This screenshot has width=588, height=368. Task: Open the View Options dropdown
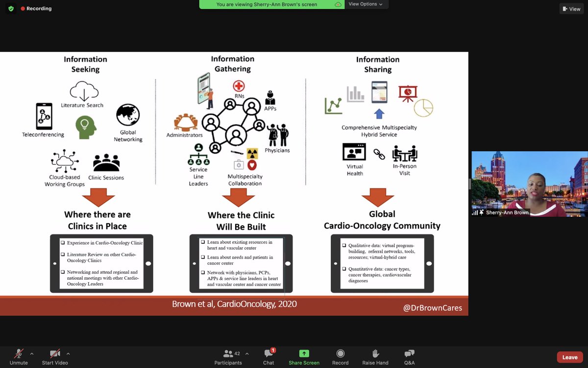click(366, 4)
